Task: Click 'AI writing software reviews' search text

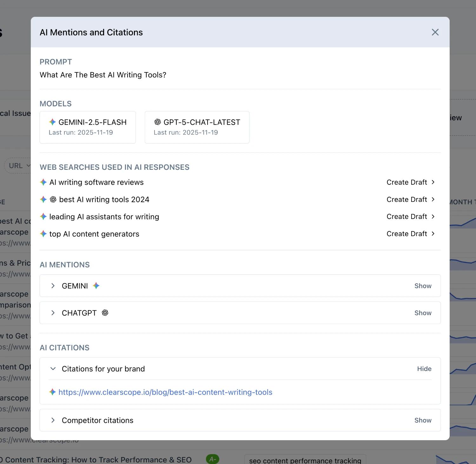Action: [96, 182]
